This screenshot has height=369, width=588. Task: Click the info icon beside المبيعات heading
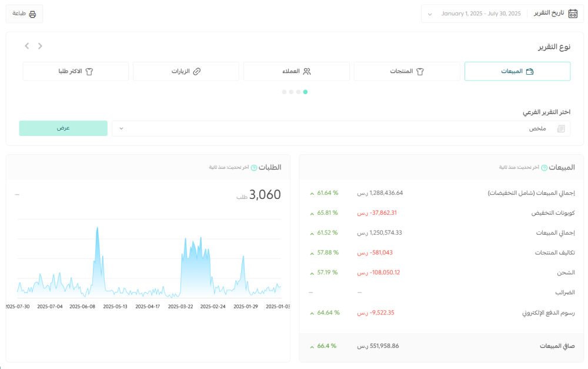tap(544, 168)
